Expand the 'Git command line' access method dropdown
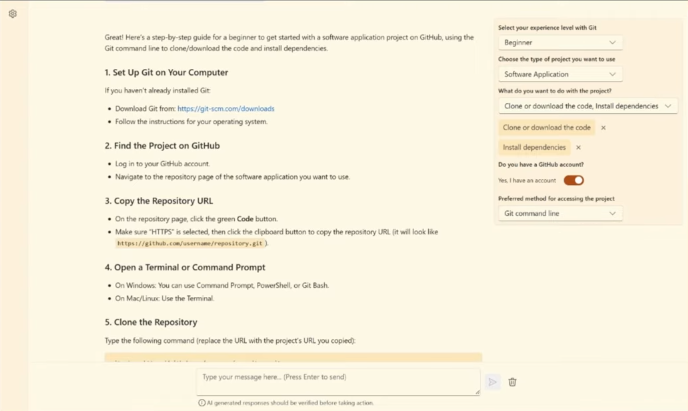 click(560, 213)
